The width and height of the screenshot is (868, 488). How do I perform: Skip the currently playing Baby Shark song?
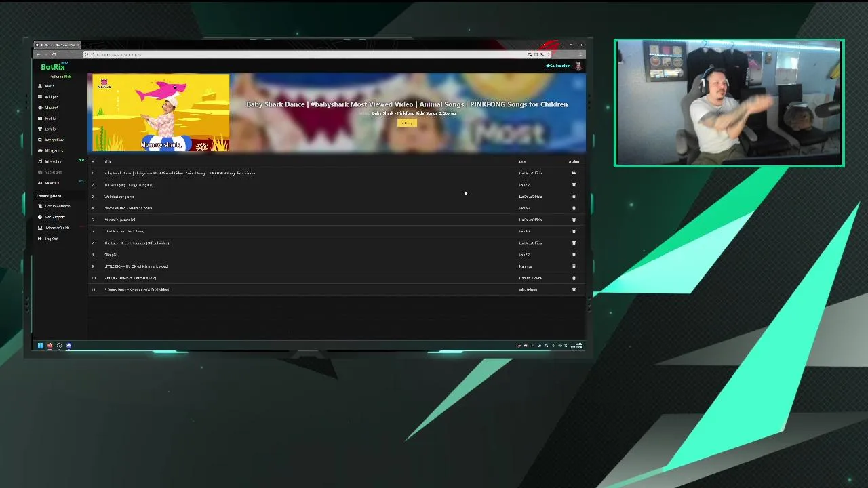pyautogui.click(x=574, y=174)
